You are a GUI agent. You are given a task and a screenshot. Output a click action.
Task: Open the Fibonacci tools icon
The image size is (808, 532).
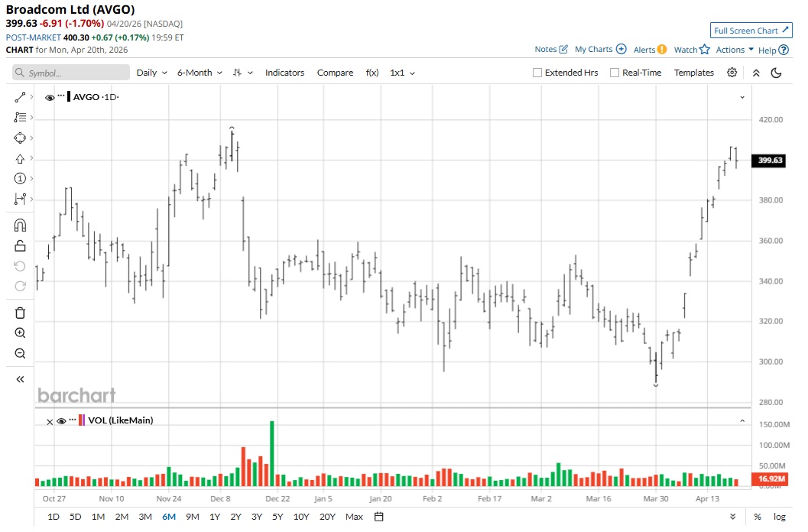pyautogui.click(x=20, y=118)
